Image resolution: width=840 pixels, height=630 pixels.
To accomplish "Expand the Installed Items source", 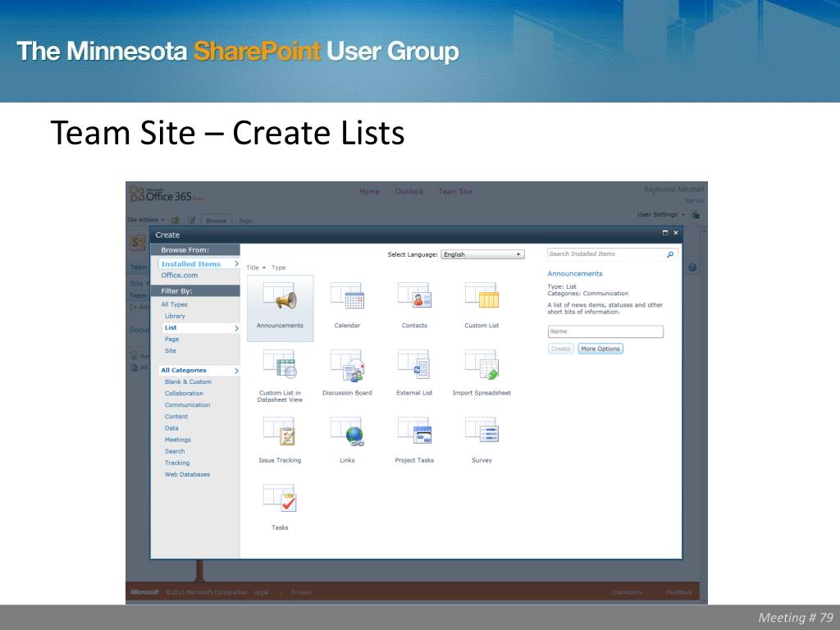I will (x=199, y=263).
